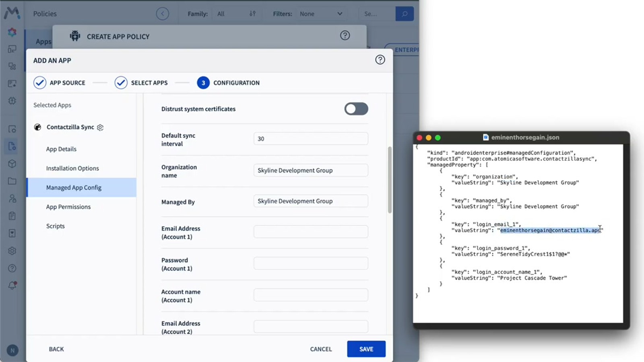
Task: Click the SAVE button
Action: point(366,349)
